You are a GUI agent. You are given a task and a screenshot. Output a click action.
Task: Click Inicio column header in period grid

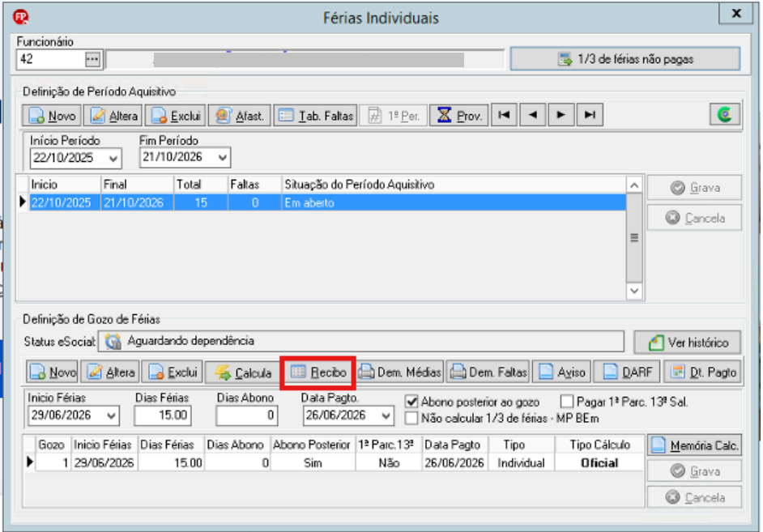[65, 185]
